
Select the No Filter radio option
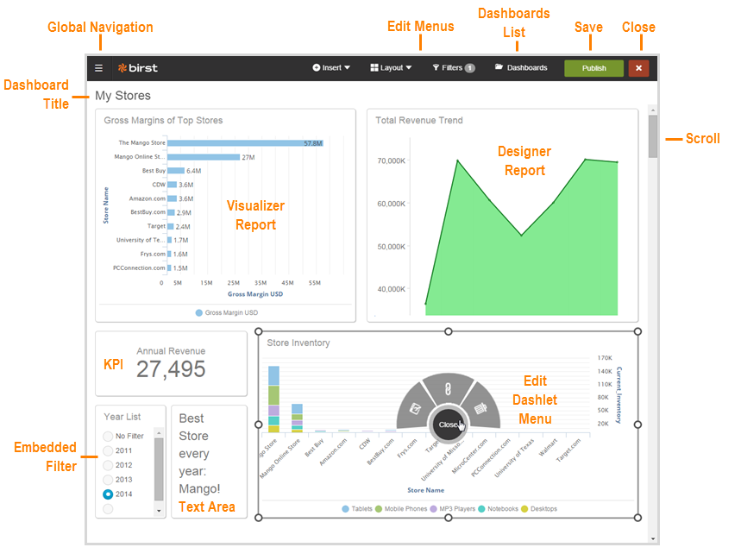pyautogui.click(x=108, y=436)
